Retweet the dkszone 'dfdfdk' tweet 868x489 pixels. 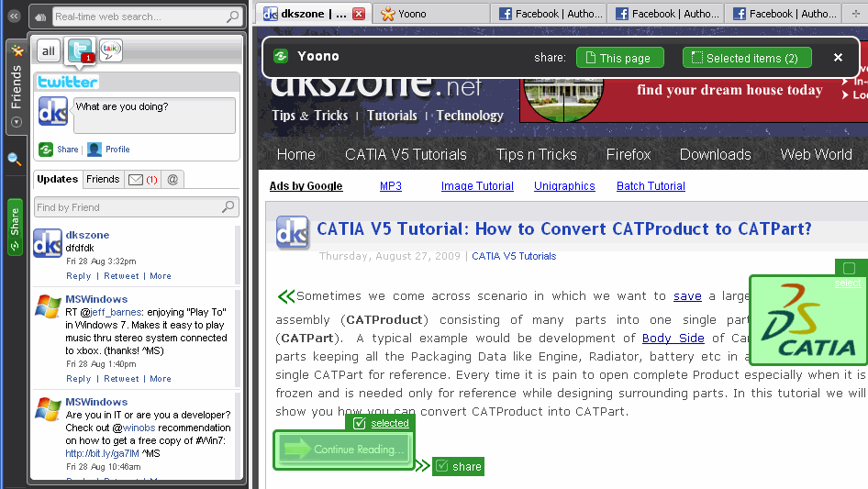point(121,276)
